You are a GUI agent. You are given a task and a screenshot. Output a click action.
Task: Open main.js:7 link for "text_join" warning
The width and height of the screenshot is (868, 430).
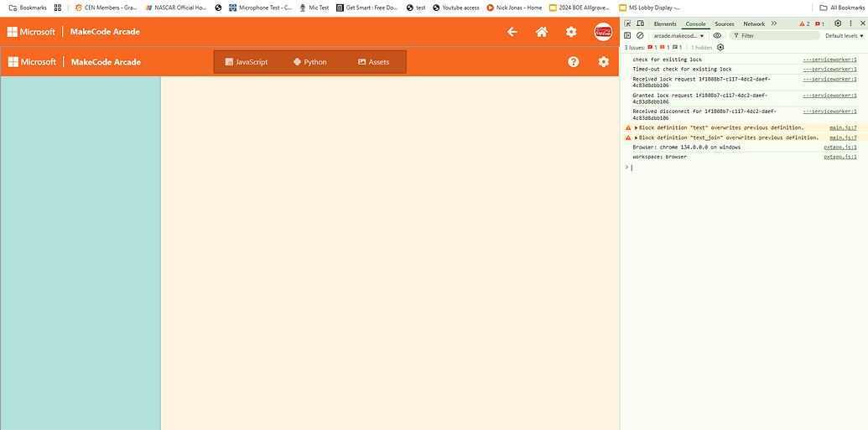[x=843, y=137]
